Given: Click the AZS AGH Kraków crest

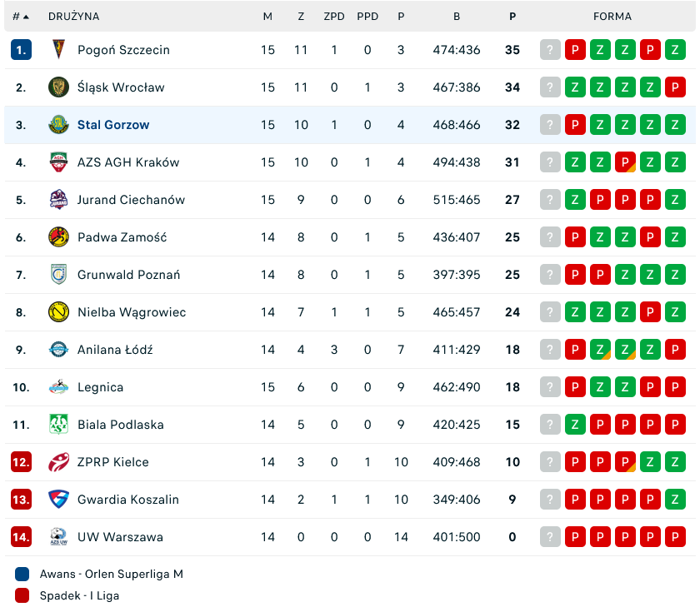Looking at the screenshot, I should [58, 162].
